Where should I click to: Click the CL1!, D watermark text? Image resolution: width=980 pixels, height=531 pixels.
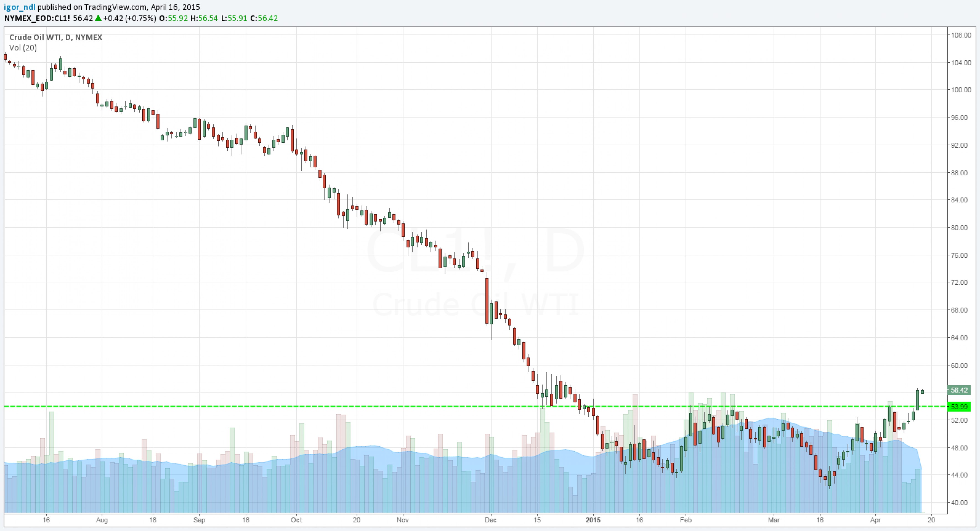point(475,250)
